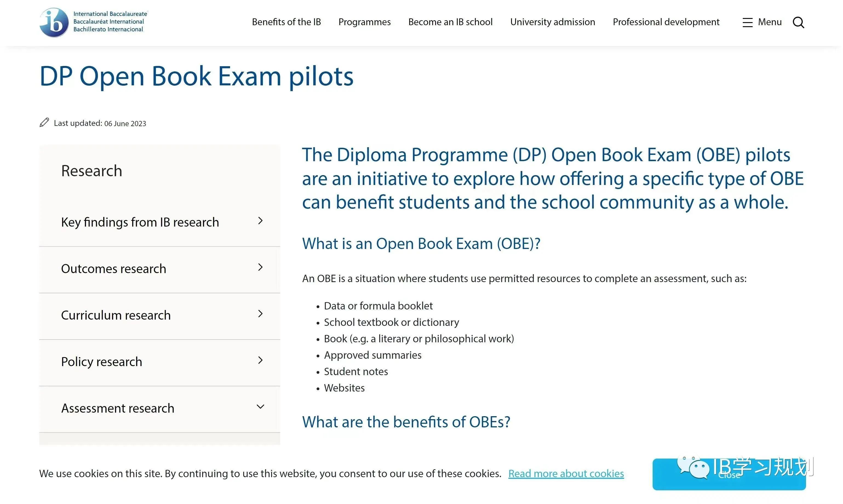The width and height of the screenshot is (843, 504).
Task: Click the Approved summaries bullet
Action: (372, 355)
